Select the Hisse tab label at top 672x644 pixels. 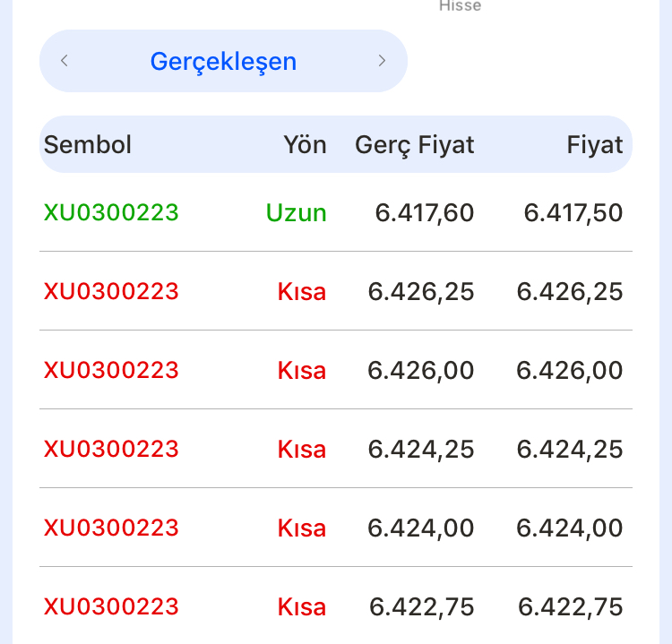(460, 6)
